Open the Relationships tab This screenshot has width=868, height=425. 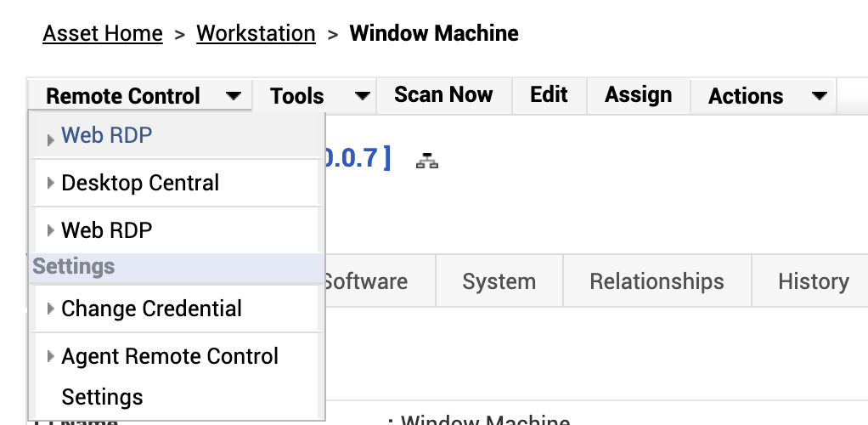click(x=657, y=281)
